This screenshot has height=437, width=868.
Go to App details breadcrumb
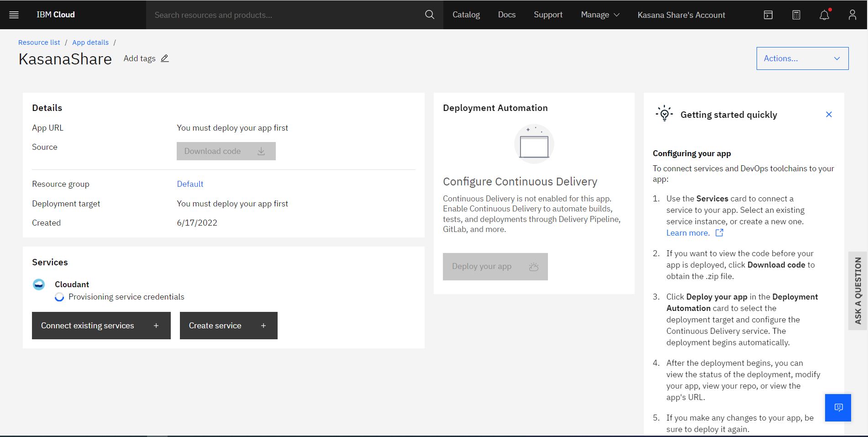tap(90, 42)
